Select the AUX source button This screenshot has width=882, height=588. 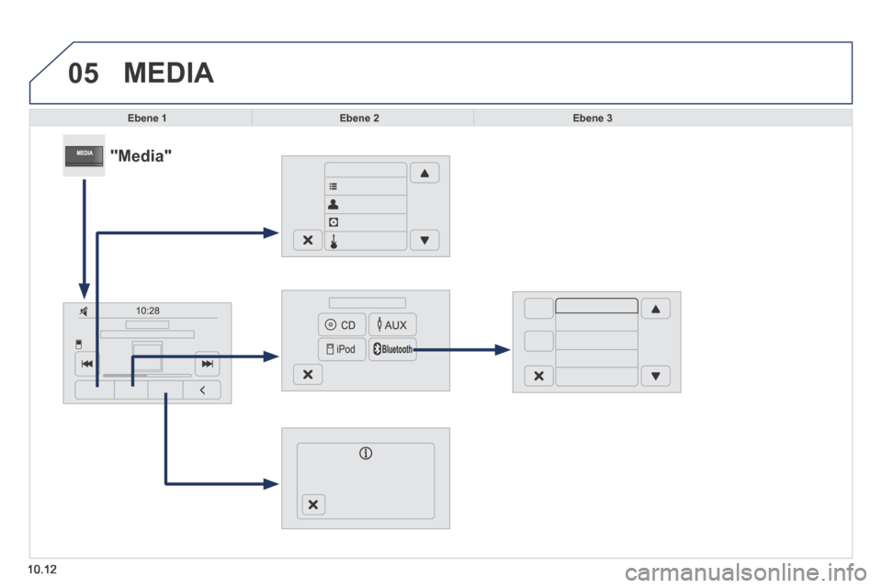coord(392,324)
